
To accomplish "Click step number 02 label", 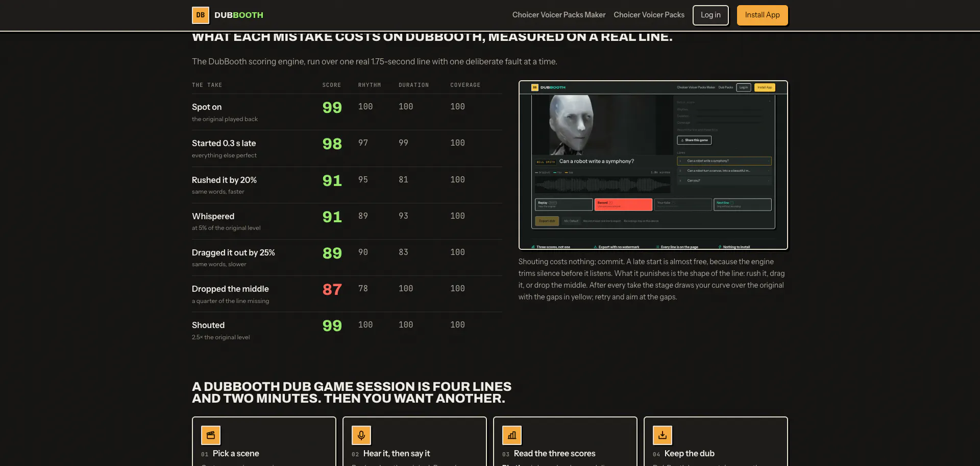I will [355, 454].
